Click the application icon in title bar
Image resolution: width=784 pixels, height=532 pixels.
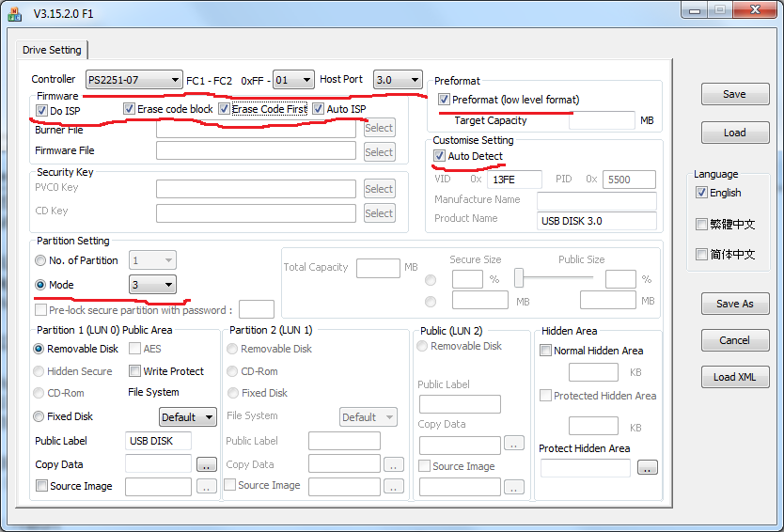14,14
